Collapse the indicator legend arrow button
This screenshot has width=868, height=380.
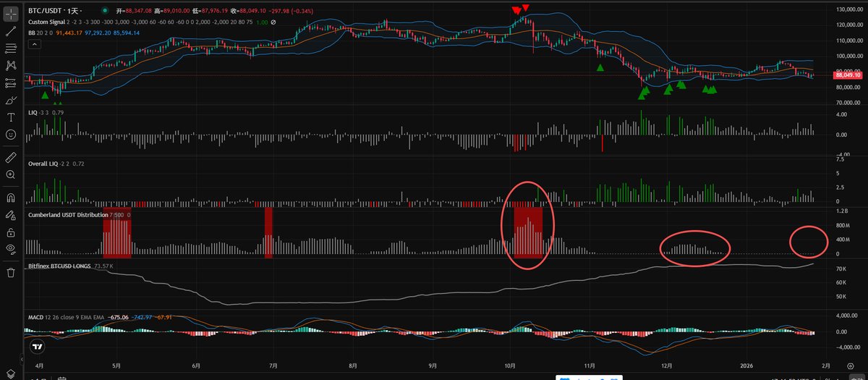(33, 44)
